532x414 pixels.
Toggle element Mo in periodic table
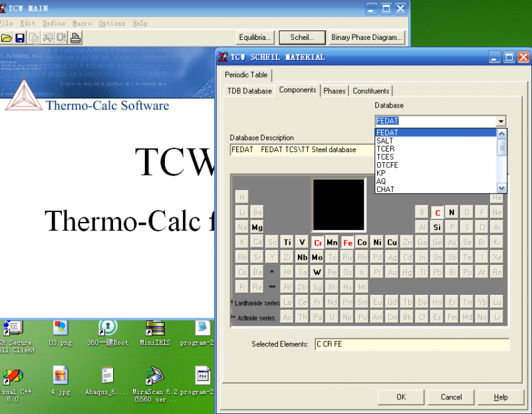click(317, 257)
